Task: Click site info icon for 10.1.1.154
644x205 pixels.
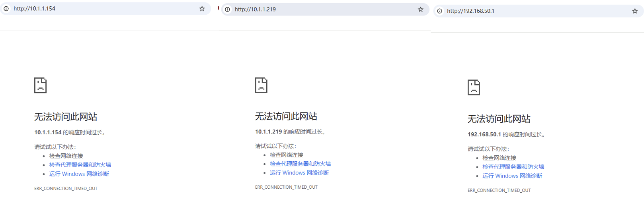Action: (x=6, y=9)
